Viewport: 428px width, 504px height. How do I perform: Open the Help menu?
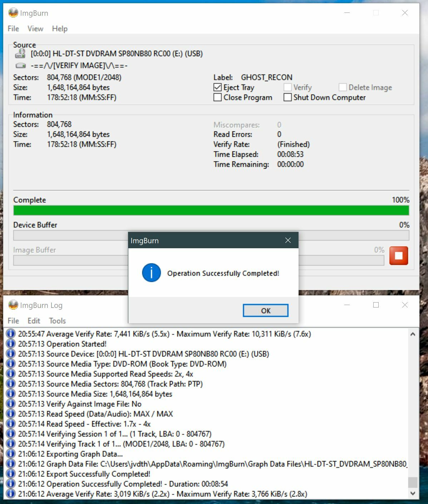pos(60,29)
